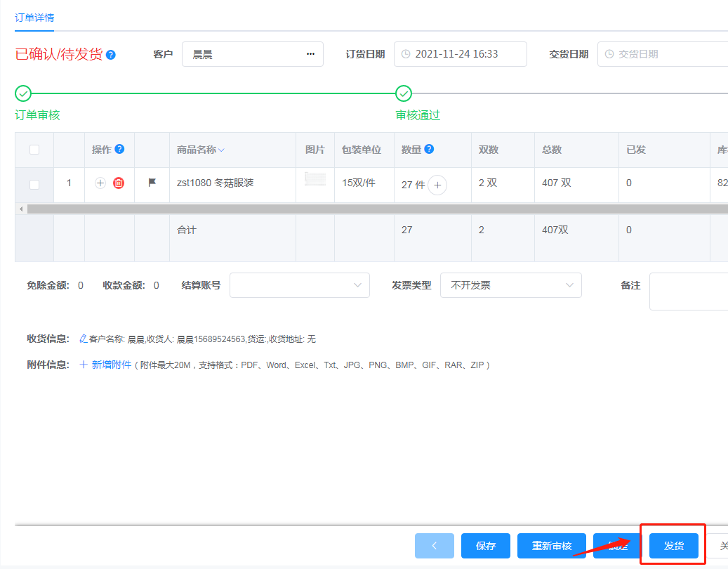Click the flag icon on the zst1080 row
This screenshot has width=728, height=569.
152,183
